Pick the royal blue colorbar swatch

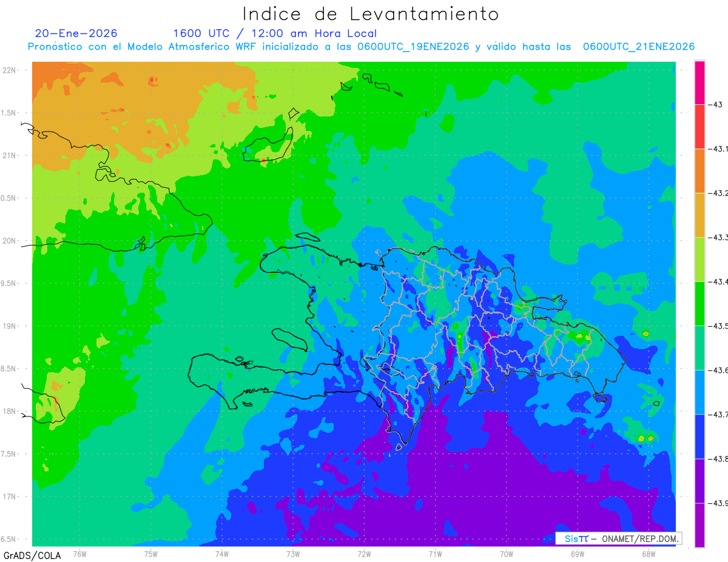[699, 437]
